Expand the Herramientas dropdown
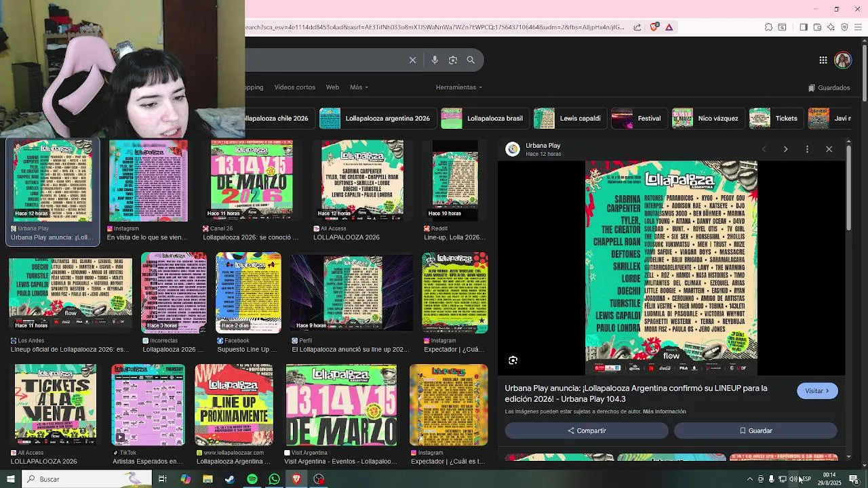868x488 pixels. pos(459,87)
